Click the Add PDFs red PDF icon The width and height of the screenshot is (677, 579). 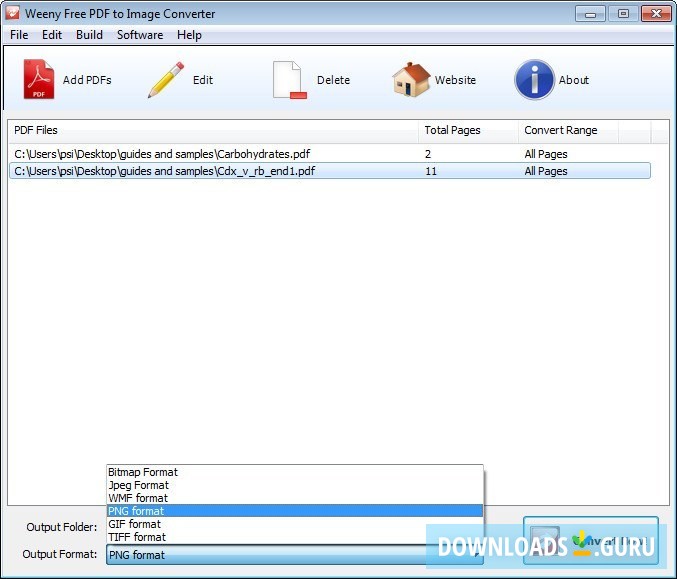pos(39,79)
